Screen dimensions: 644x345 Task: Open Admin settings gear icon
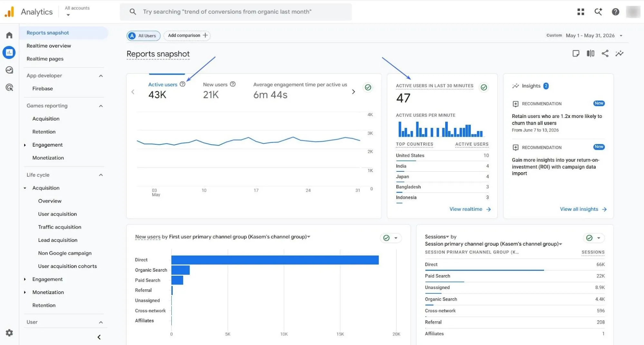[x=9, y=333]
